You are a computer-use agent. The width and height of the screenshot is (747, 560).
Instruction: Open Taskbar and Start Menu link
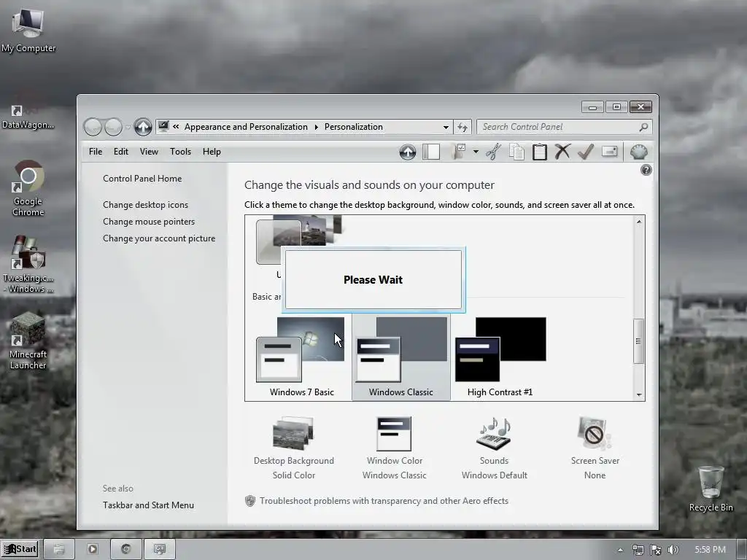pyautogui.click(x=148, y=505)
